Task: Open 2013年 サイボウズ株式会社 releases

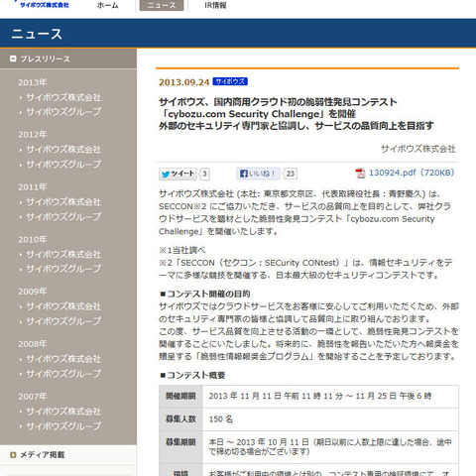Action: (x=63, y=97)
